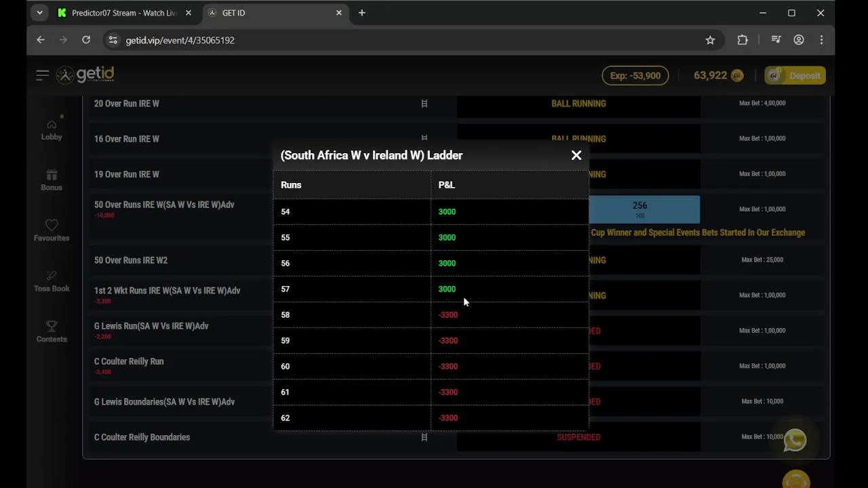Image resolution: width=868 pixels, height=488 pixels.
Task: Click the Exp: -53,900 badge
Action: click(635, 75)
